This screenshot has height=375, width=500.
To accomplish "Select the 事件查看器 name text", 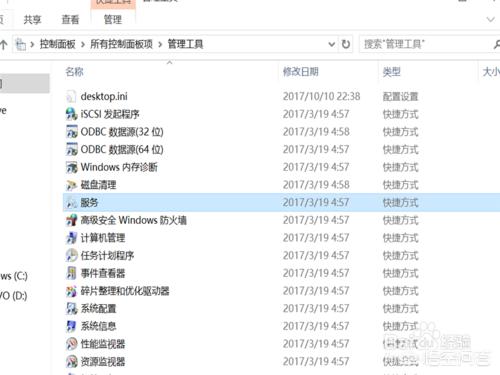I will (103, 273).
